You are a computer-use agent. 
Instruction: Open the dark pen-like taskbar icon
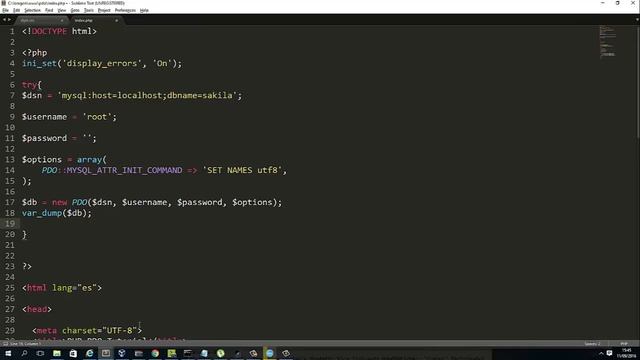[x=237, y=353]
